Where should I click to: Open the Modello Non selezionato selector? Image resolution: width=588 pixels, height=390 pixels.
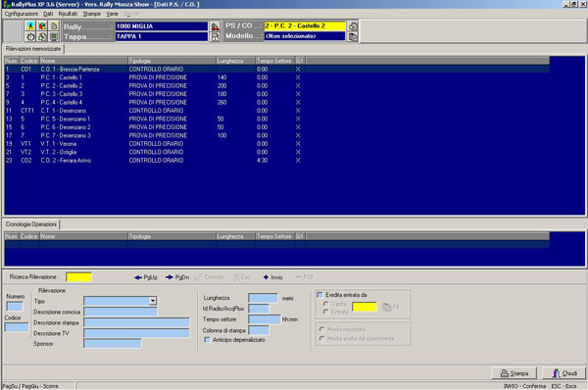click(x=305, y=36)
